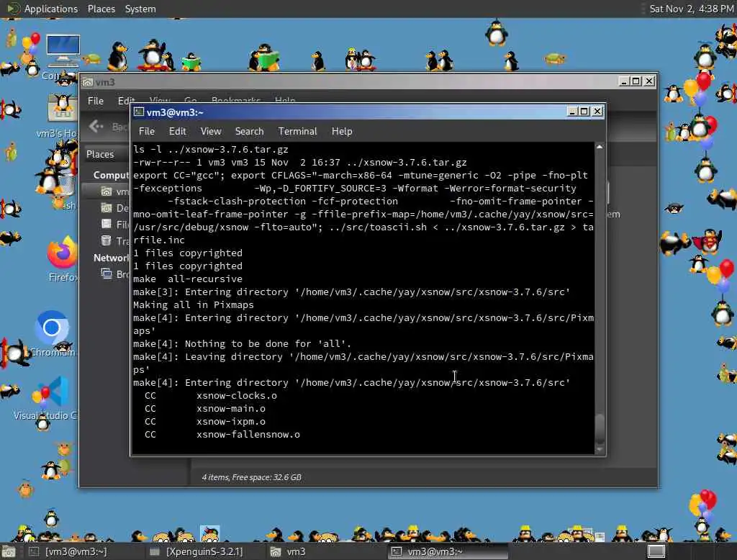The height and width of the screenshot is (560, 737).
Task: Click the terminal line 'Making all in Pixmaps'
Action: [x=193, y=304]
